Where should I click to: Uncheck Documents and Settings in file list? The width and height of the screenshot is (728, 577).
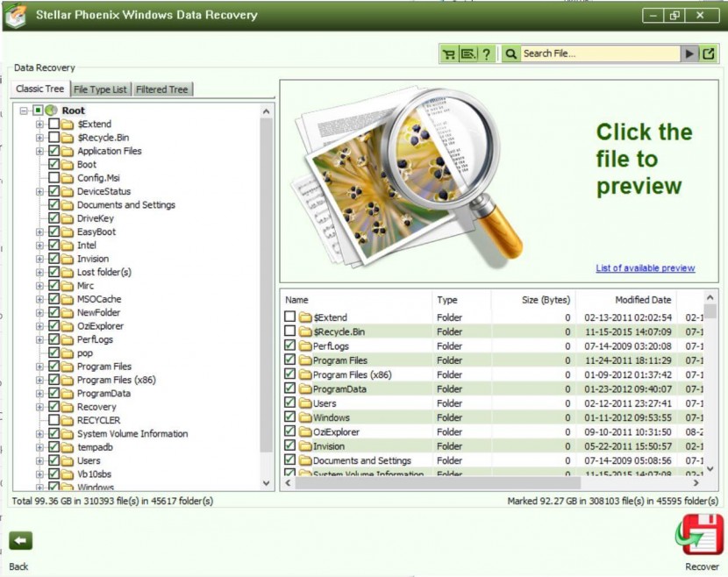coord(289,459)
